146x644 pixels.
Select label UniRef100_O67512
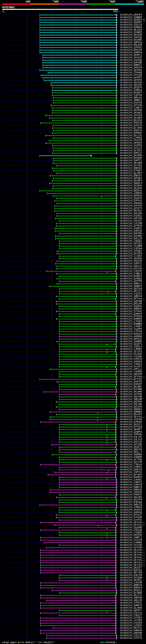[x=131, y=580]
